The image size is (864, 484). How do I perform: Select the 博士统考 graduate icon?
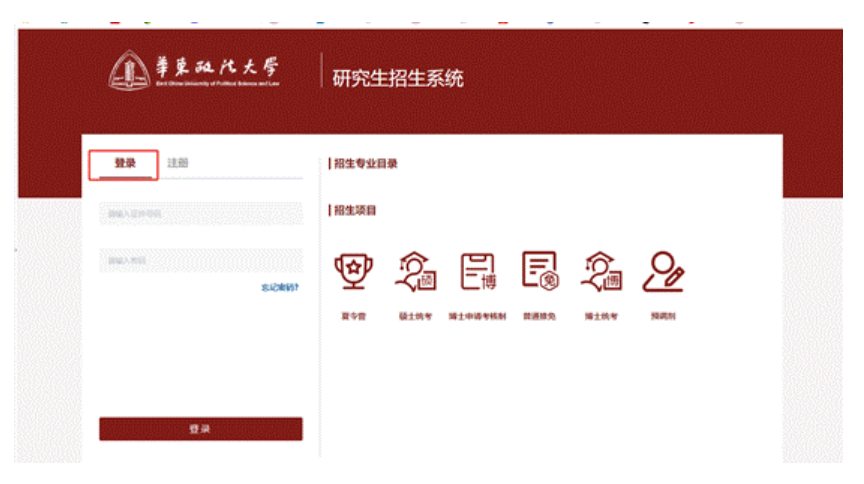pos(601,271)
